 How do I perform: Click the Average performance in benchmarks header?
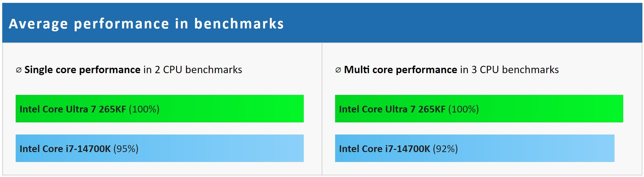click(x=146, y=24)
